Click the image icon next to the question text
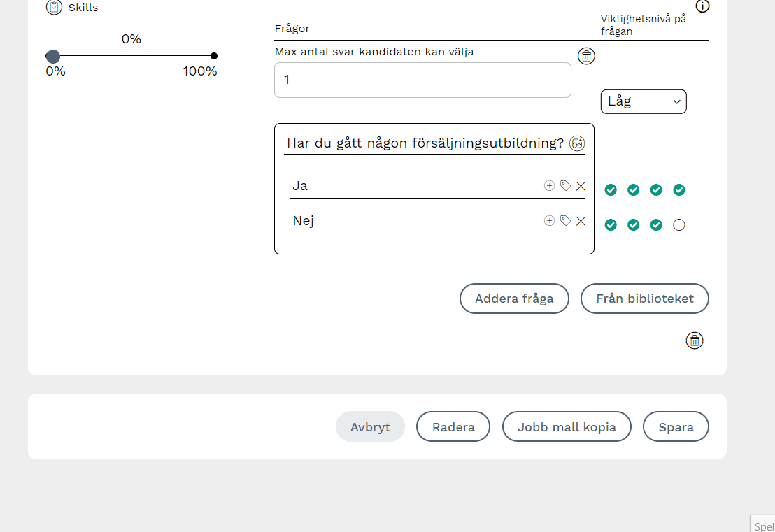Image resolution: width=775 pixels, height=532 pixels. 576,143
